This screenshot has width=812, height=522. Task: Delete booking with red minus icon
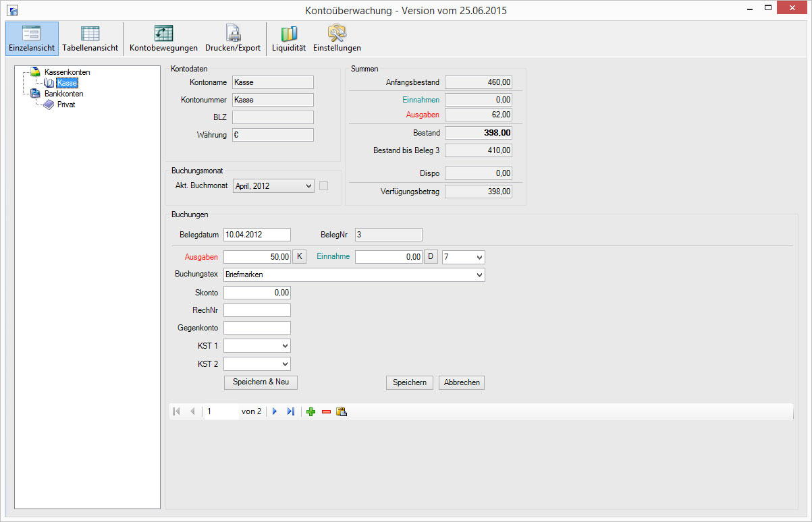click(x=326, y=411)
